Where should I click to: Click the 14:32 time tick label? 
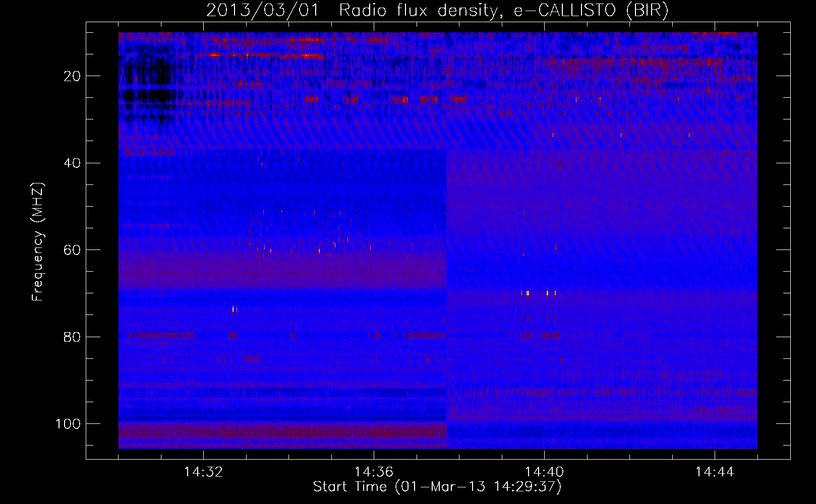(x=203, y=472)
